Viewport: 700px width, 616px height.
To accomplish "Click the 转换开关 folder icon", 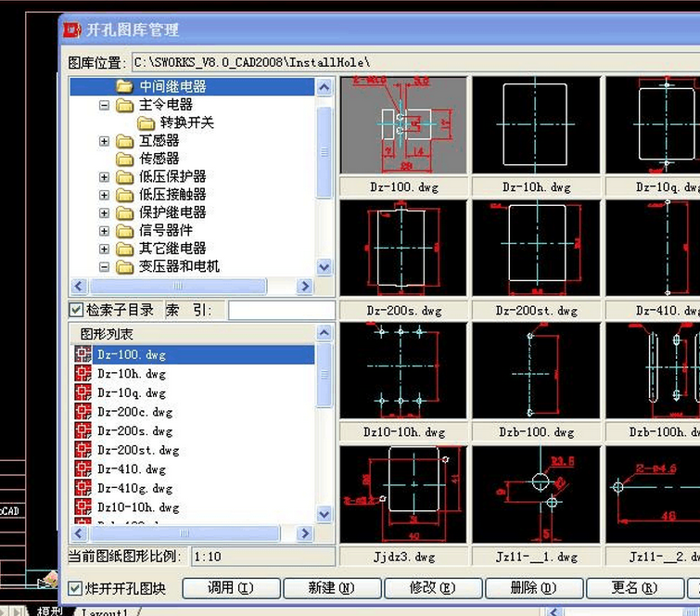I will point(146,122).
